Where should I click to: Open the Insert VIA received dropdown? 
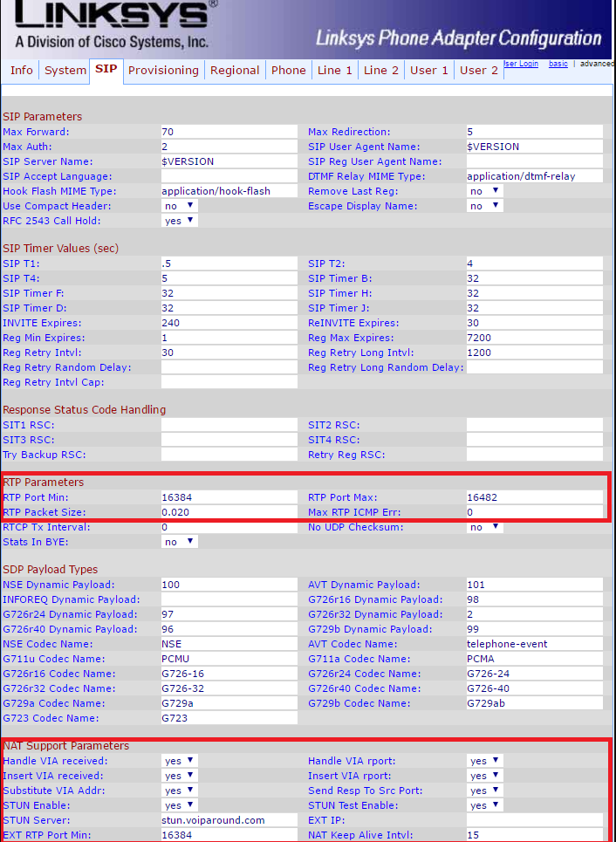coord(180,776)
